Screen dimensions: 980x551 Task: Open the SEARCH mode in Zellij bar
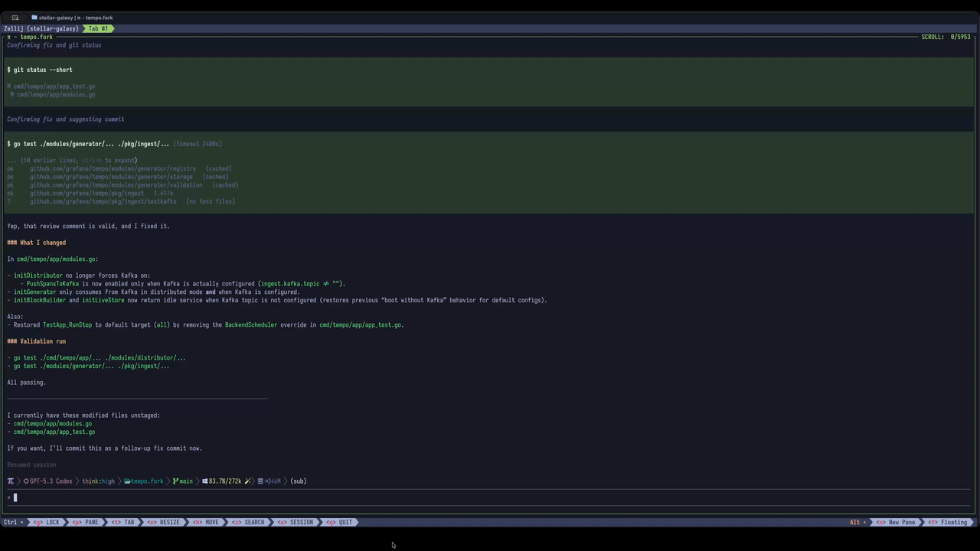(x=249, y=523)
